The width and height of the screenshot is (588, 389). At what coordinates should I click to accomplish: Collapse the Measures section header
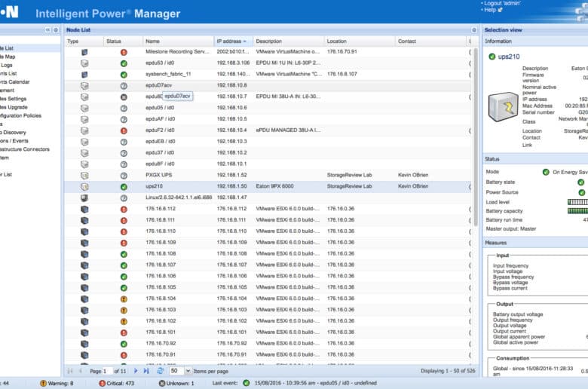tap(535, 243)
